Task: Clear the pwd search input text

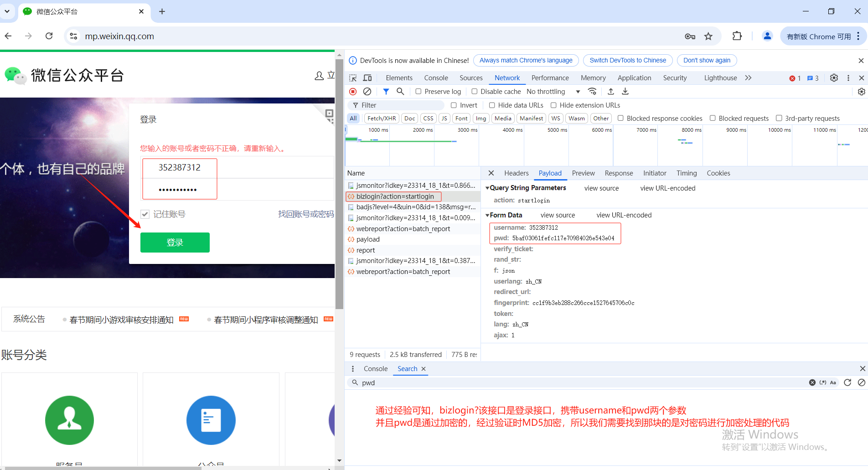Action: pyautogui.click(x=812, y=382)
